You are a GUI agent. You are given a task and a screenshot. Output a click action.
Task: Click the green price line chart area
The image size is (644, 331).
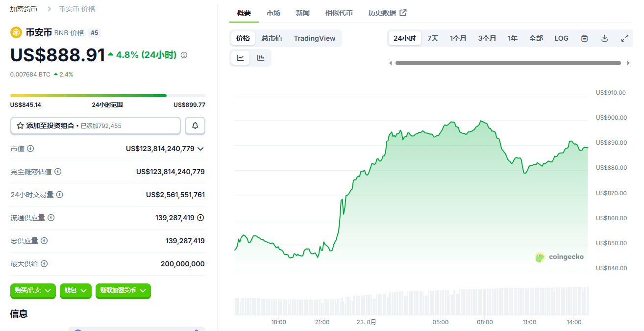(x=412, y=196)
